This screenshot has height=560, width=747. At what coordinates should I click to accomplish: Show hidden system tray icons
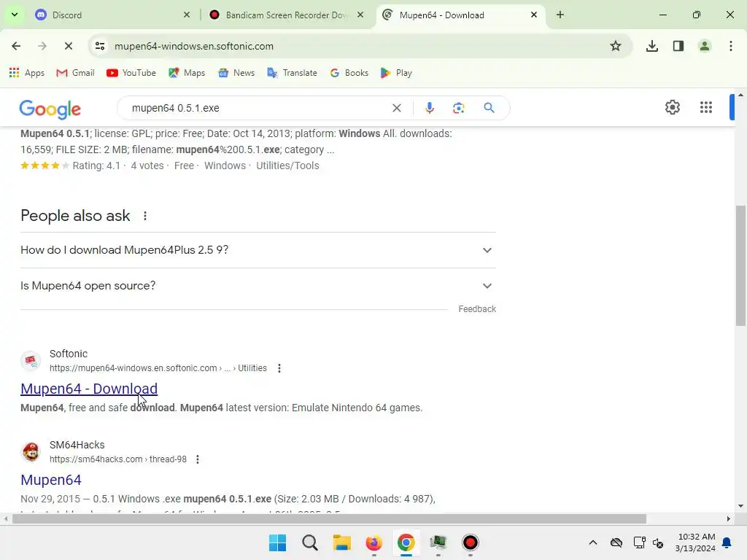point(592,542)
